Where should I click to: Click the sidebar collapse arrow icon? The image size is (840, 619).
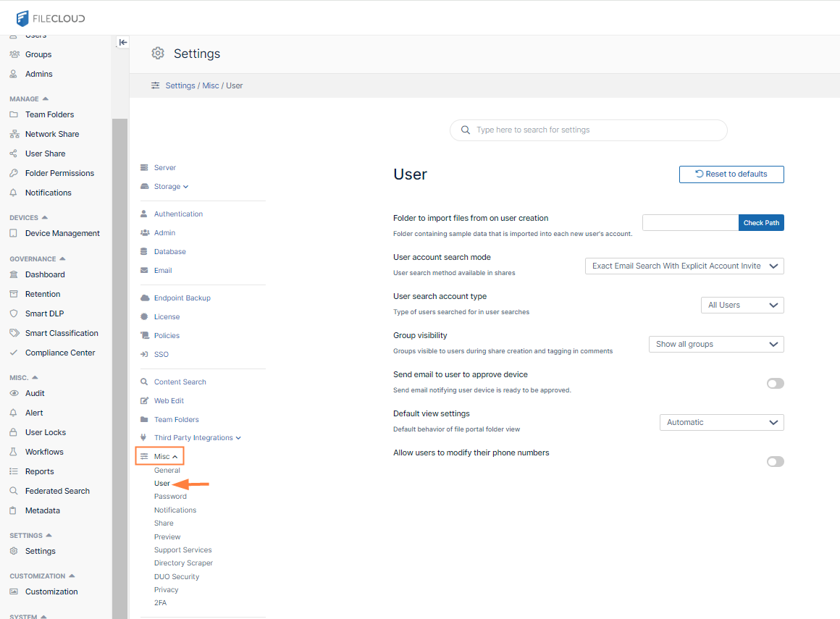coord(123,43)
